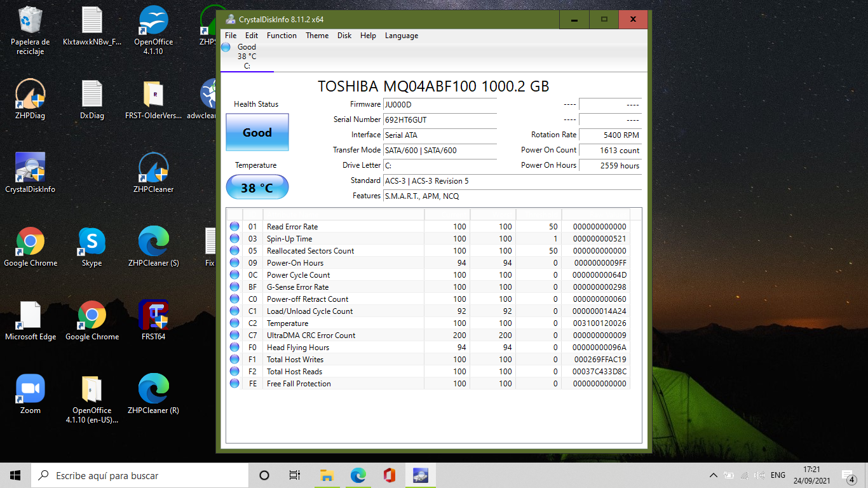Click the status orb for Spin-Up Time

[x=234, y=238]
